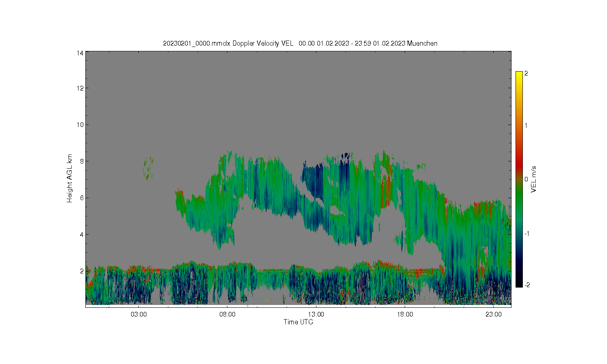Image resolution: width=607 pixels, height=364 pixels.
Task: Click the height axis label '12'
Action: coord(80,88)
